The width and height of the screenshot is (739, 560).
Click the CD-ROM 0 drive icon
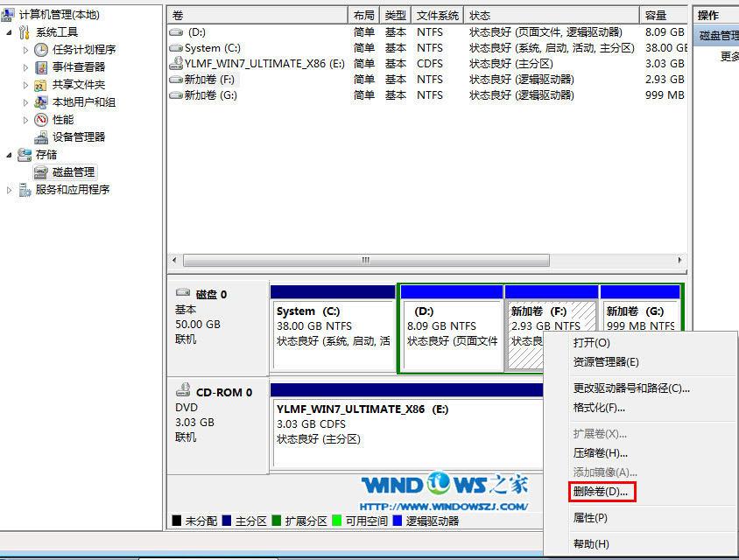pyautogui.click(x=183, y=391)
